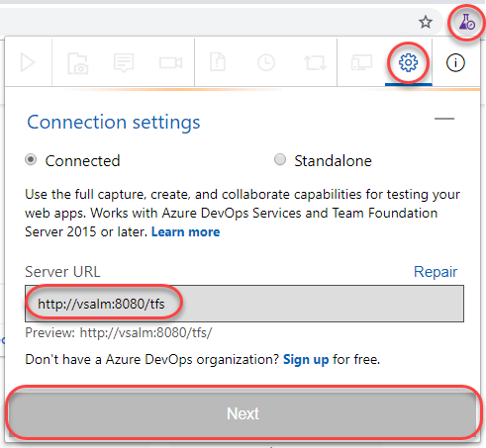486x448 pixels.
Task: Open the Learn more link
Action: [x=185, y=232]
